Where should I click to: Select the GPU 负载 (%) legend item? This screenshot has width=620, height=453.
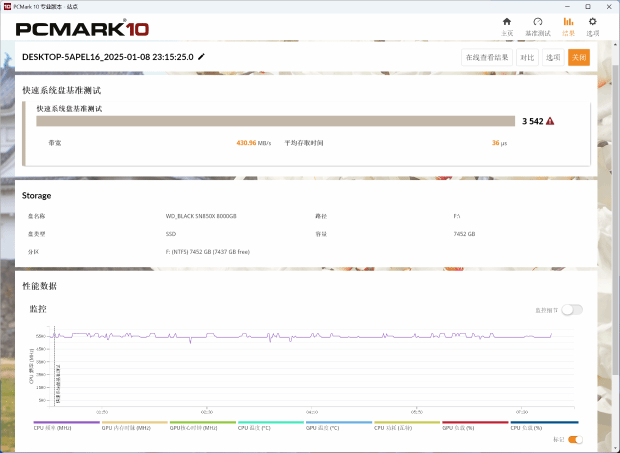tap(475, 426)
